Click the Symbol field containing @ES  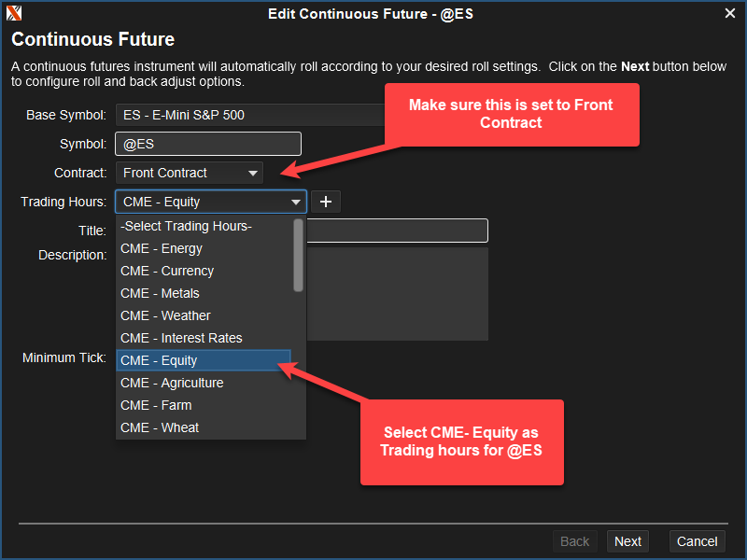207,144
